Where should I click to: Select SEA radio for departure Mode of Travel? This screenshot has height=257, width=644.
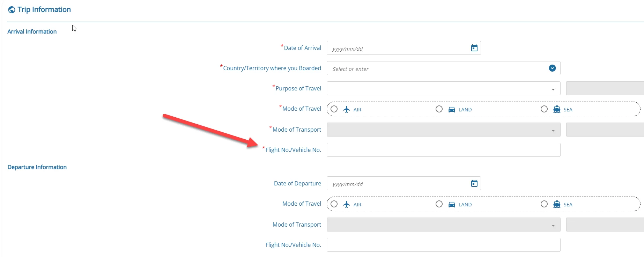pyautogui.click(x=544, y=204)
